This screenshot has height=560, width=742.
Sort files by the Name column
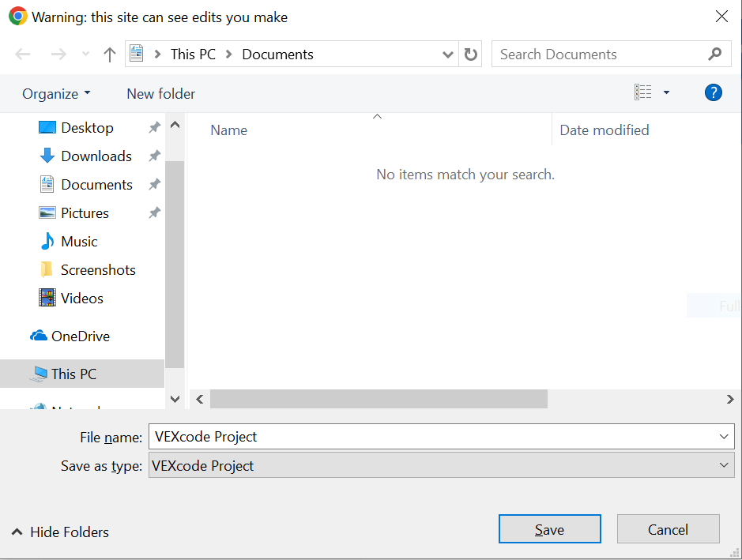(x=228, y=130)
